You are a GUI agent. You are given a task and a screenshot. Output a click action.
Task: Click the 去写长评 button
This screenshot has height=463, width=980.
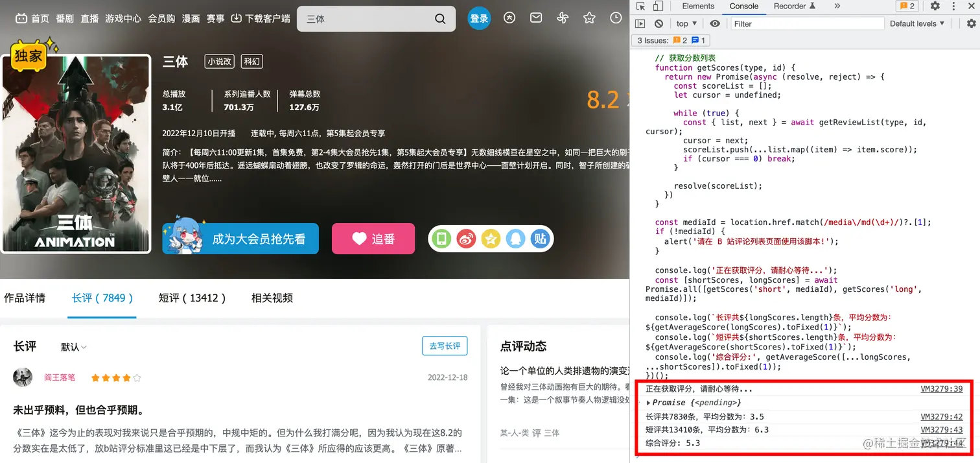pyautogui.click(x=445, y=346)
